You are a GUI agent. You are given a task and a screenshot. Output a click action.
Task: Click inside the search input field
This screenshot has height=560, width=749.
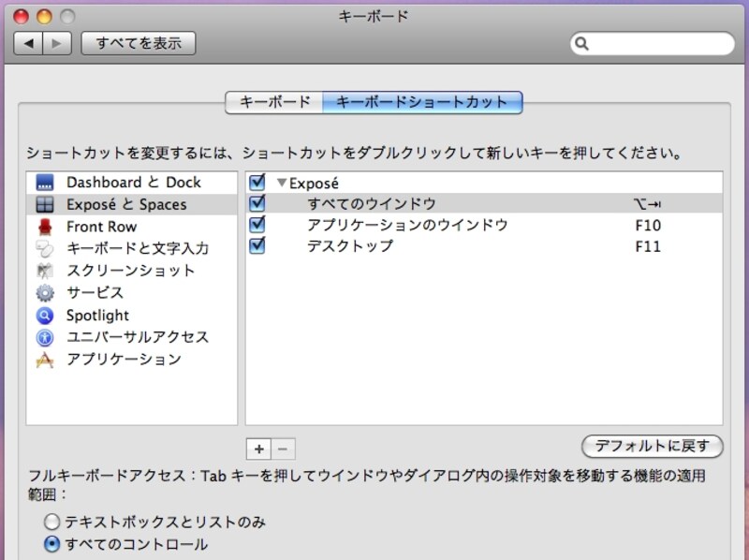(x=655, y=43)
